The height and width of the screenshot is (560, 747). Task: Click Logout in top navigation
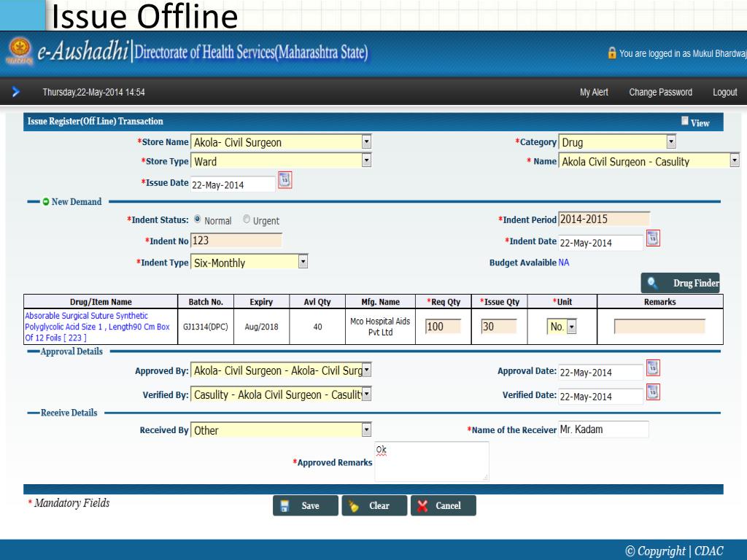click(724, 92)
